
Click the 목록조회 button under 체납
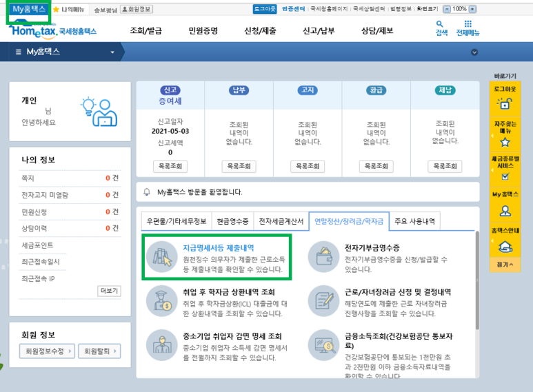point(445,166)
